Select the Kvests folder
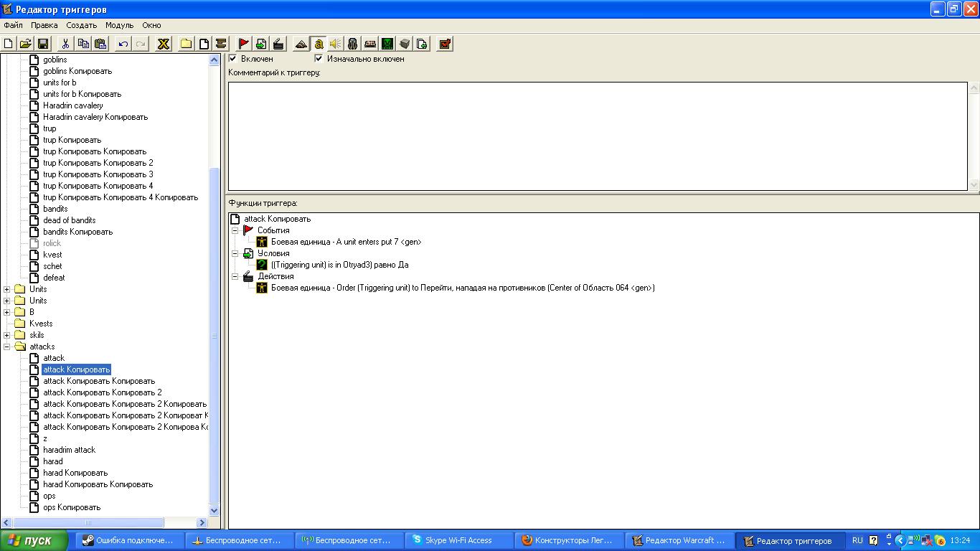 pyautogui.click(x=41, y=324)
